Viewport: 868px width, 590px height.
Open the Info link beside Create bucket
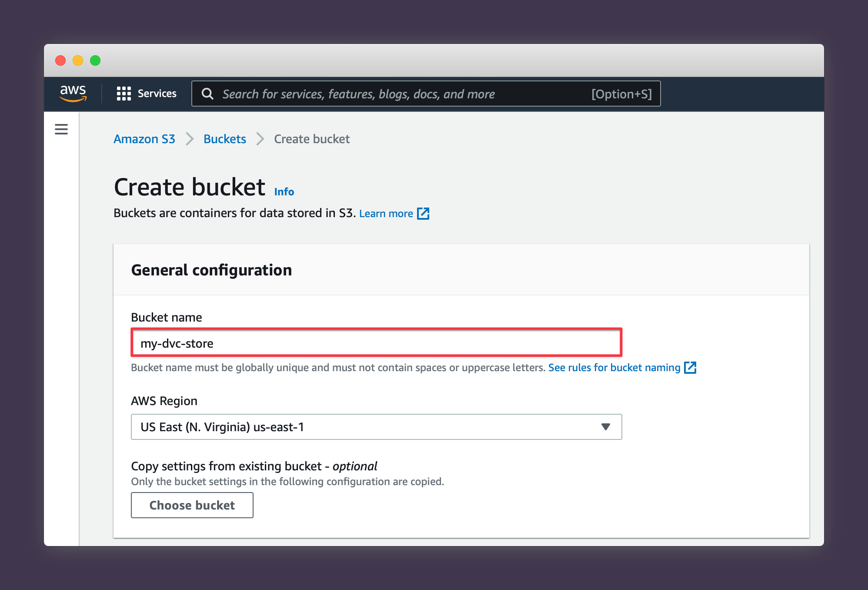pos(284,192)
